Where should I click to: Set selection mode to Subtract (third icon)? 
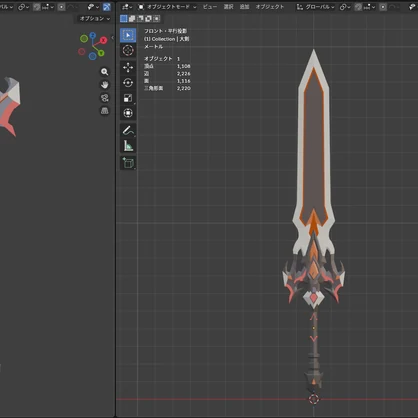[x=140, y=19]
